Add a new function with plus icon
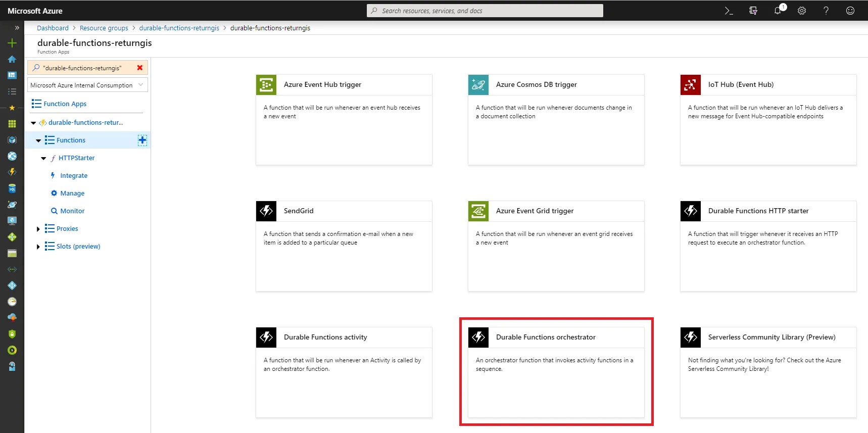Image resolution: width=868 pixels, height=433 pixels. click(142, 140)
